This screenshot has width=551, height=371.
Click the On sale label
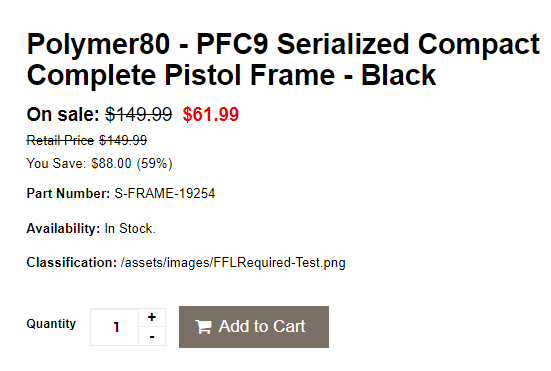point(63,115)
